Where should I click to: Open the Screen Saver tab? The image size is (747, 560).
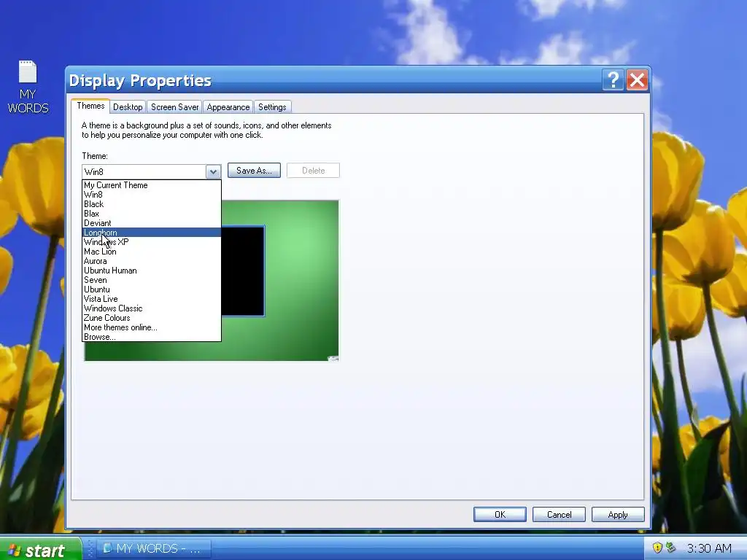coord(175,107)
